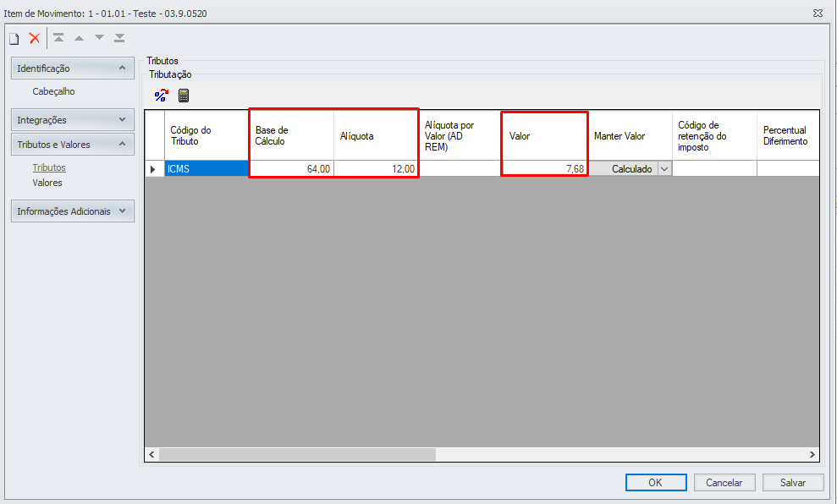The height and width of the screenshot is (504, 837).
Task: Click the Alíquota por Valor (AD REM) header
Action: click(x=460, y=135)
